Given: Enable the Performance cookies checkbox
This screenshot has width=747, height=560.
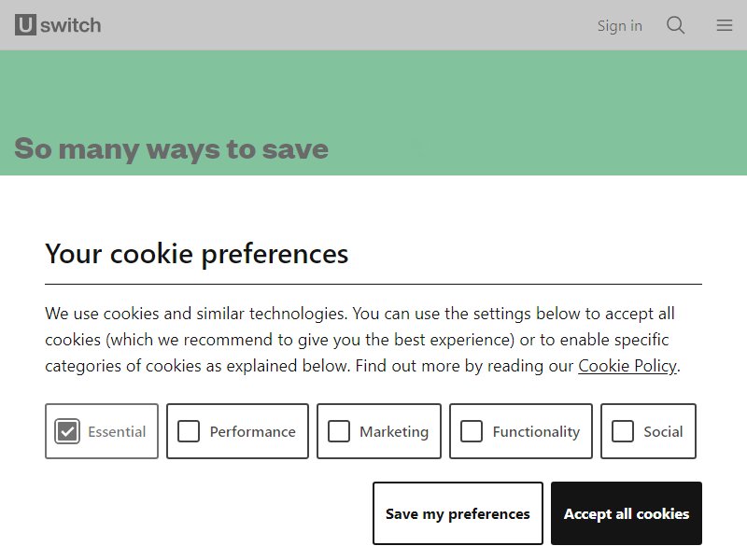Looking at the screenshot, I should [x=189, y=431].
